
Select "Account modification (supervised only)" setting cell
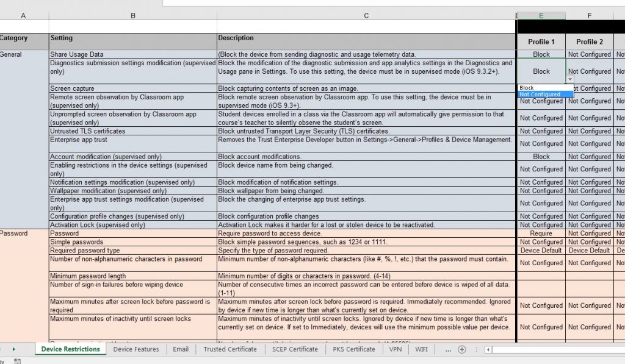[x=132, y=157]
